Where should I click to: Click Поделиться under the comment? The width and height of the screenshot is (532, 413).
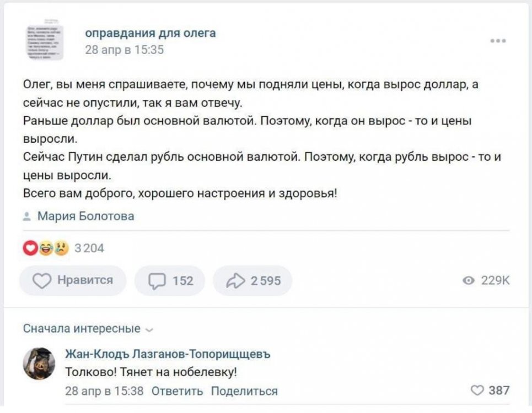click(244, 391)
